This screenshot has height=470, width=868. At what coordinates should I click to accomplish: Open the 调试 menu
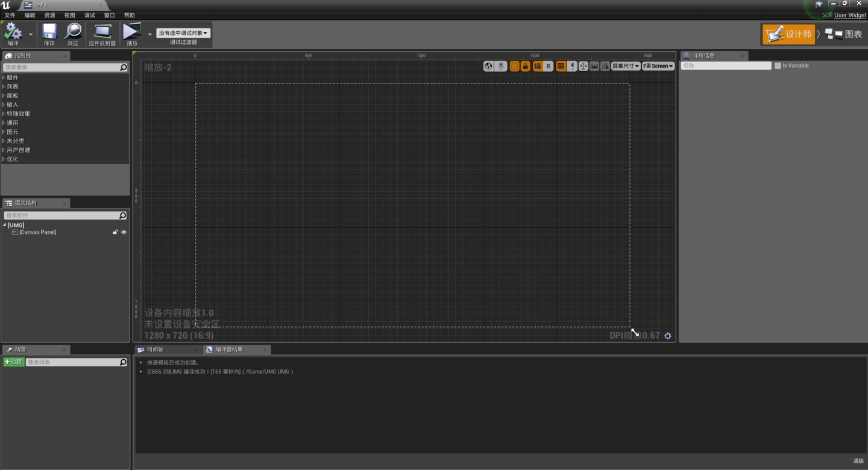90,15
